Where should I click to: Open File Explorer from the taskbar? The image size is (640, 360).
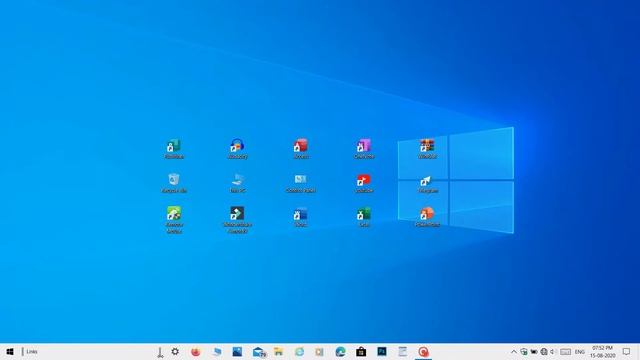coord(279,351)
